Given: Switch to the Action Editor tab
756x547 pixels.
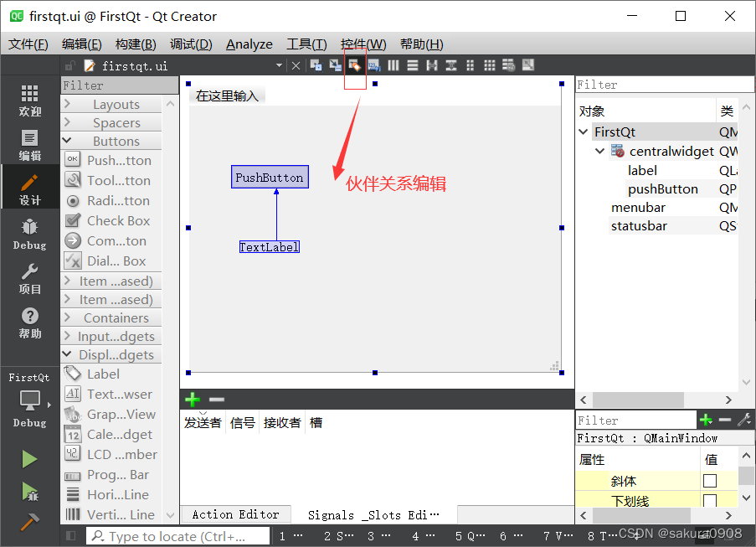Looking at the screenshot, I should pyautogui.click(x=236, y=514).
